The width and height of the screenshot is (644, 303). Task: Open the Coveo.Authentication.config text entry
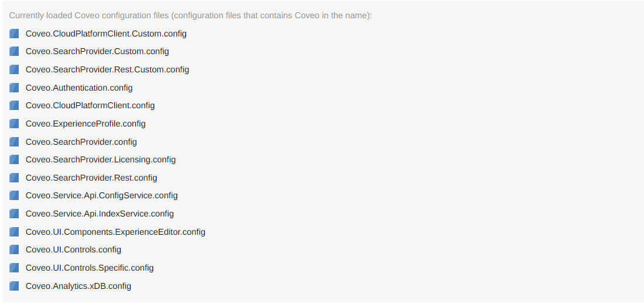[79, 88]
